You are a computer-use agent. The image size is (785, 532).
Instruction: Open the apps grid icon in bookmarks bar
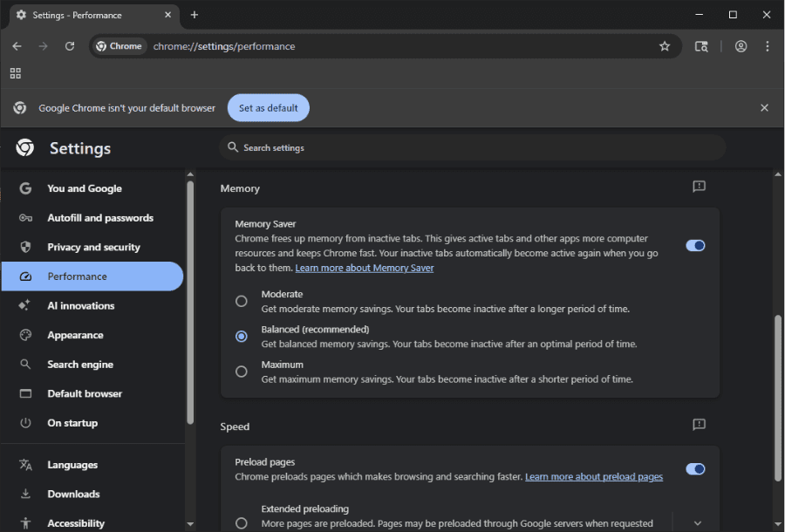[x=16, y=73]
